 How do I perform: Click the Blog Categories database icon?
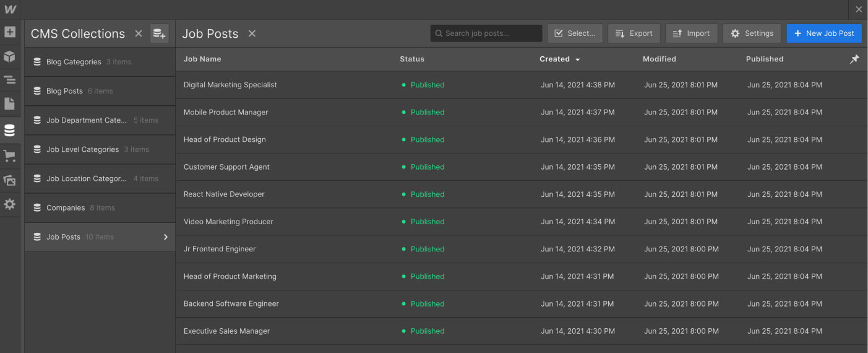(x=37, y=62)
